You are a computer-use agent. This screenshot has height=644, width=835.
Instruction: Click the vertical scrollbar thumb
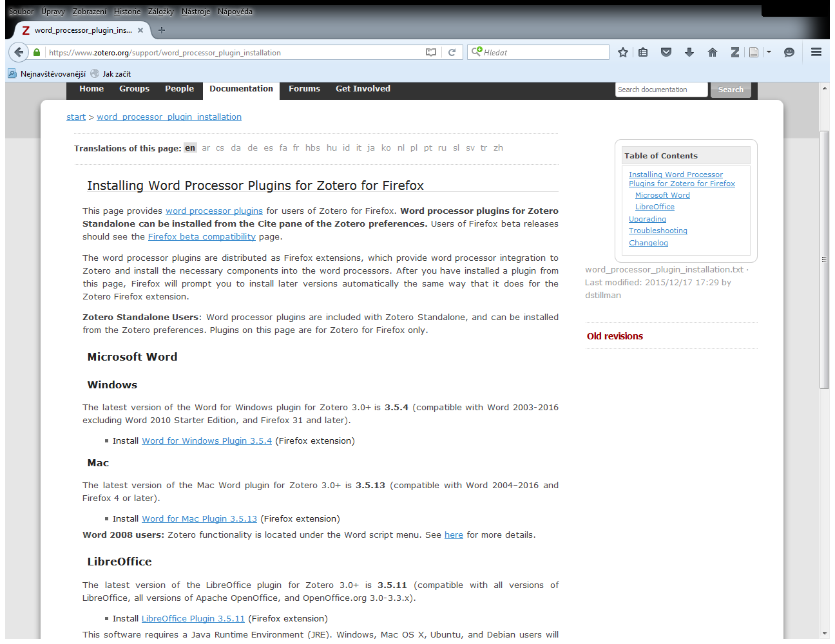(x=824, y=260)
